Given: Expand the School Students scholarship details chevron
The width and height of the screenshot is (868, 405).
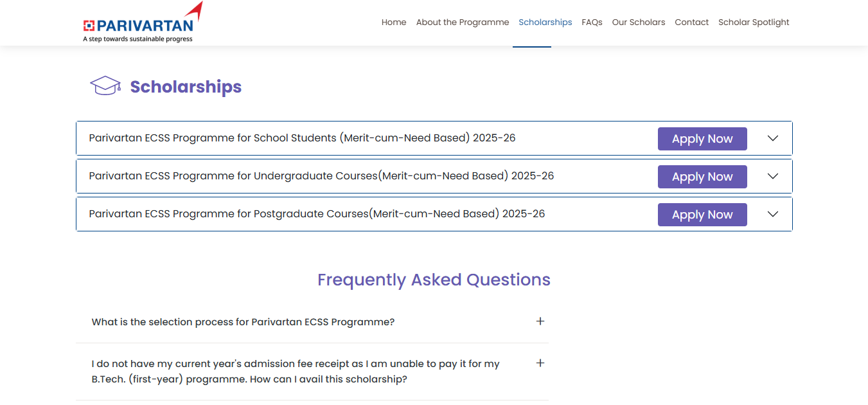Looking at the screenshot, I should click(x=772, y=138).
